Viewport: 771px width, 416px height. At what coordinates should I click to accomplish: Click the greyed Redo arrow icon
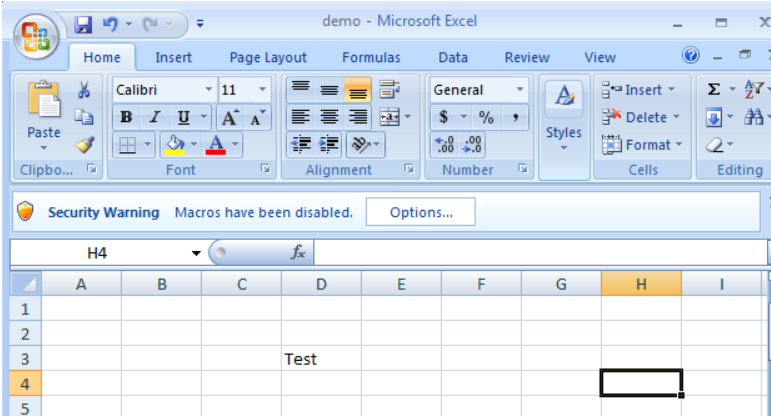150,24
